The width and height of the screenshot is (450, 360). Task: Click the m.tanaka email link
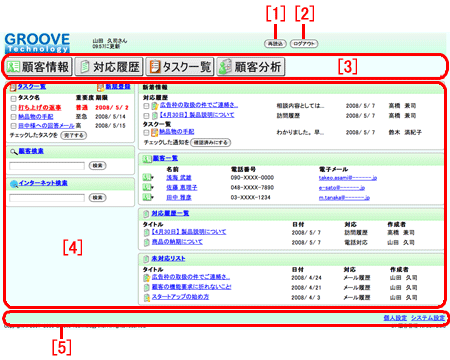[x=344, y=198]
